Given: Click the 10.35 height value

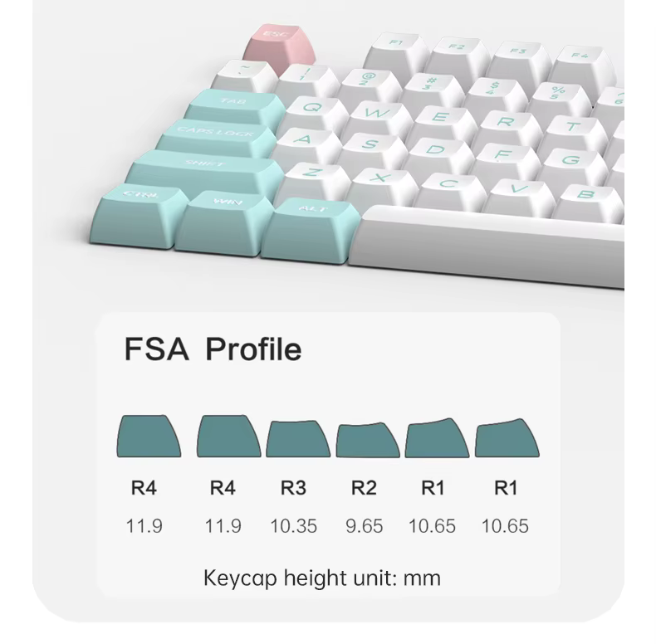Looking at the screenshot, I should [x=293, y=526].
